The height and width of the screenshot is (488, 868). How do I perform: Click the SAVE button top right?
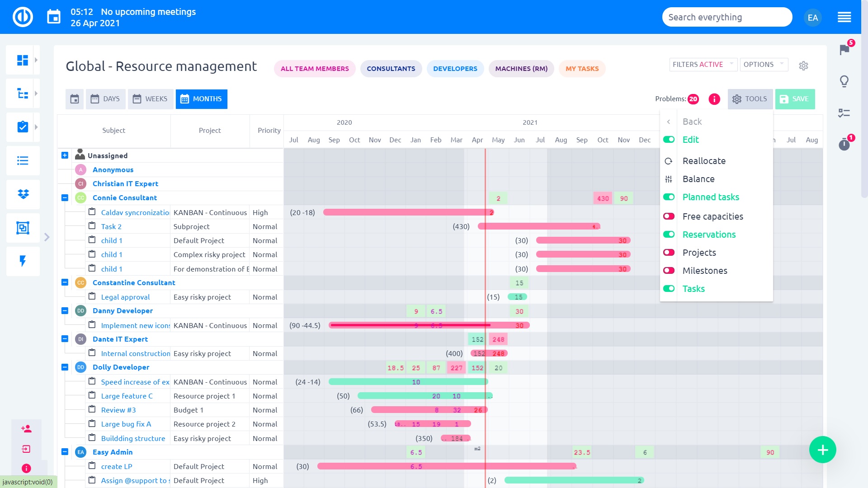click(x=795, y=99)
